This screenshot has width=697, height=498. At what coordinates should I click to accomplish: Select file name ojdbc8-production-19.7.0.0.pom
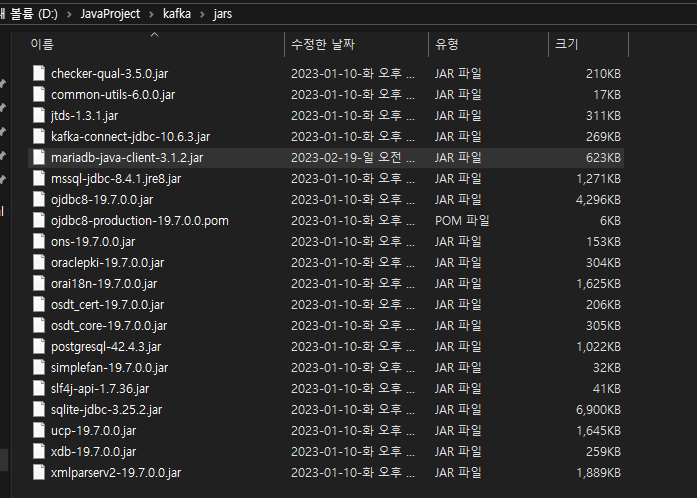point(140,221)
